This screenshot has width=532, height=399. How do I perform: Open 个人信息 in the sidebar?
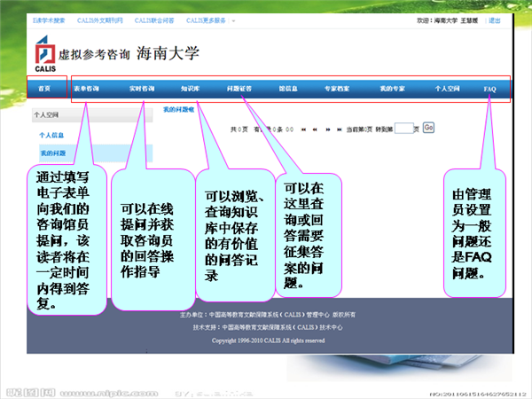coord(51,136)
